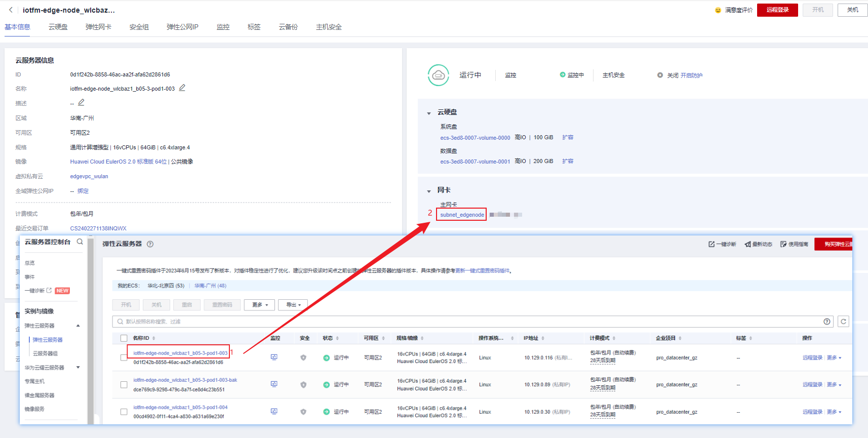Click the edit pencil next to the server name
868x438 pixels.
pos(182,88)
